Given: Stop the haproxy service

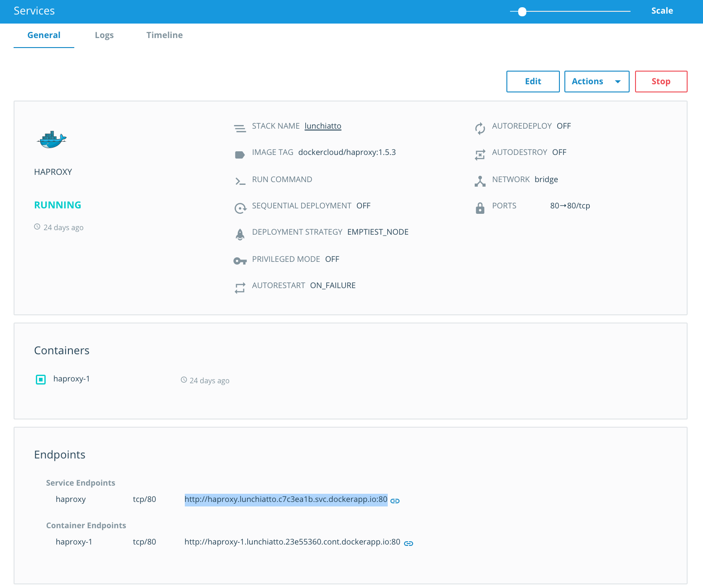Looking at the screenshot, I should coord(661,82).
